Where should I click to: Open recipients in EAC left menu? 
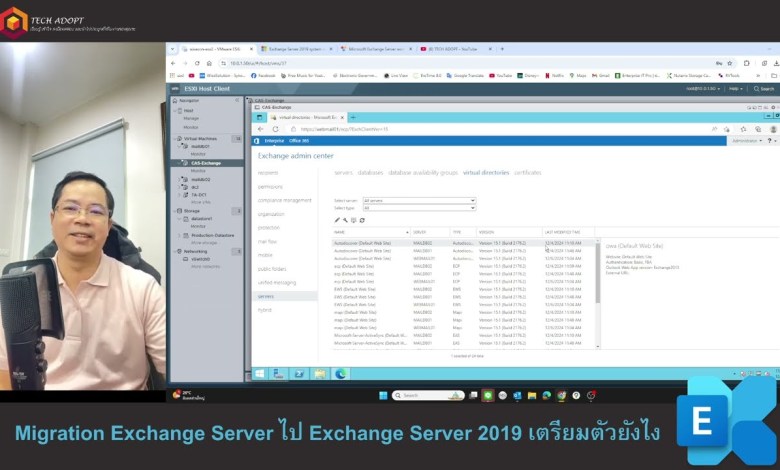tap(268, 173)
